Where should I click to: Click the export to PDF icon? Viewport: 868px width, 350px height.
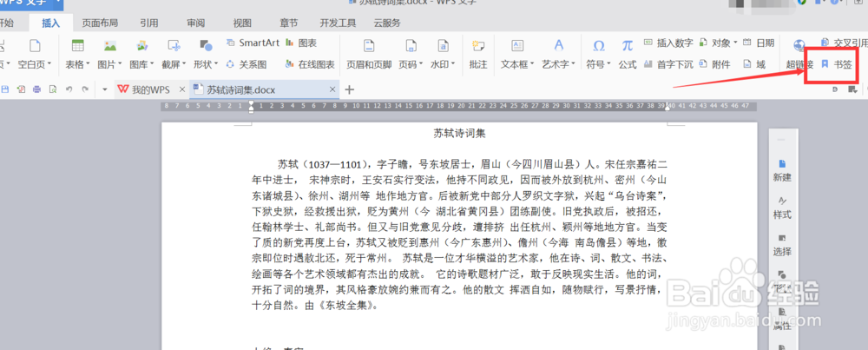tap(21, 89)
